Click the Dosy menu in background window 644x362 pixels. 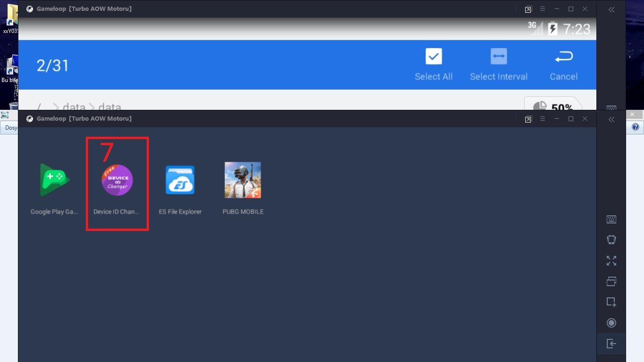pyautogui.click(x=10, y=128)
